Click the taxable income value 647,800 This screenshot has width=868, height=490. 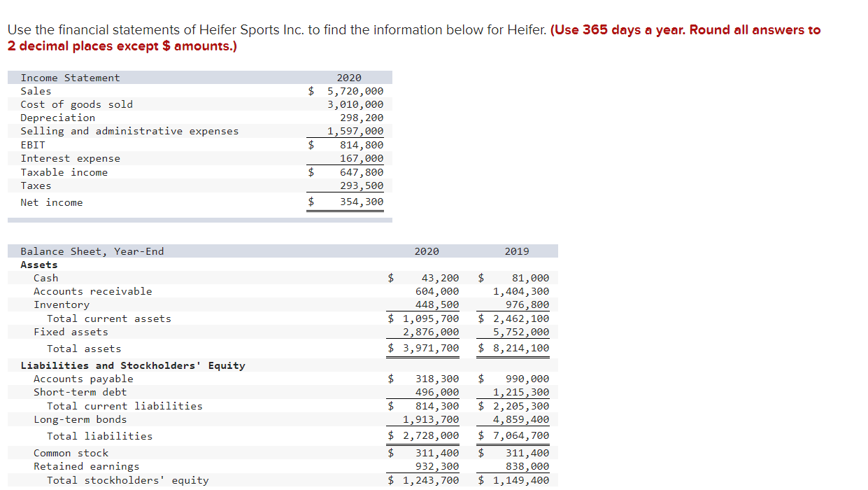(x=362, y=172)
